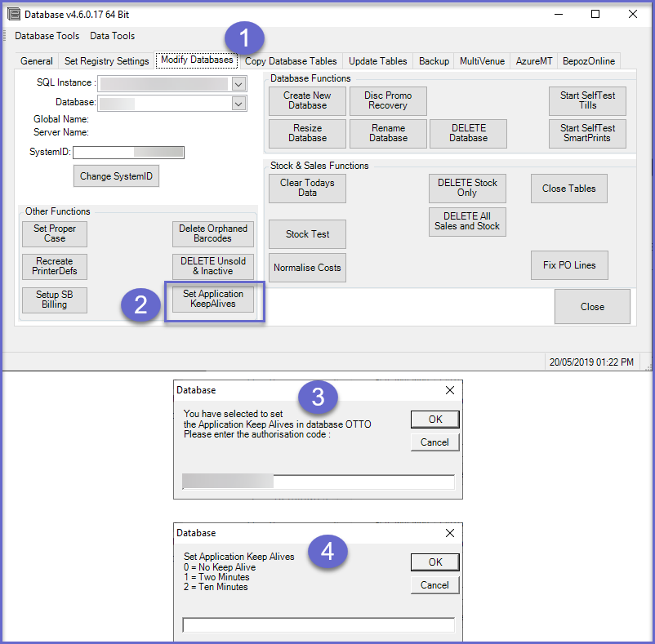655x644 pixels.
Task: Open the Database Tools menu
Action: (47, 36)
